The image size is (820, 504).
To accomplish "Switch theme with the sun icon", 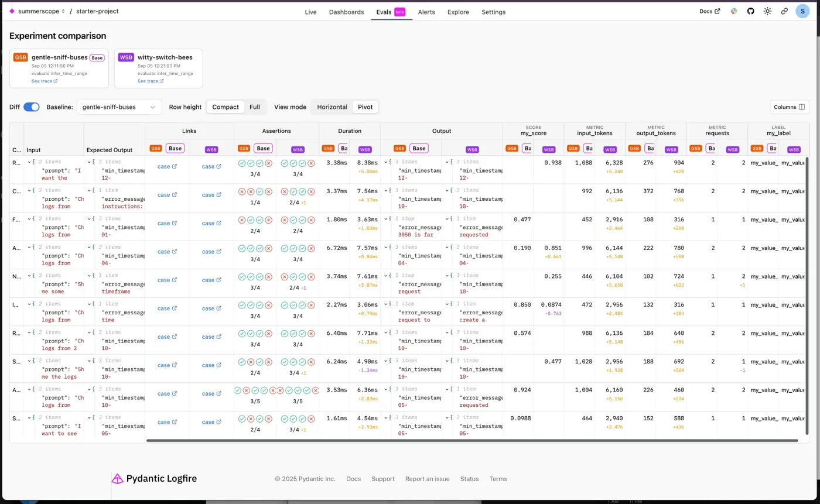I will pos(767,11).
